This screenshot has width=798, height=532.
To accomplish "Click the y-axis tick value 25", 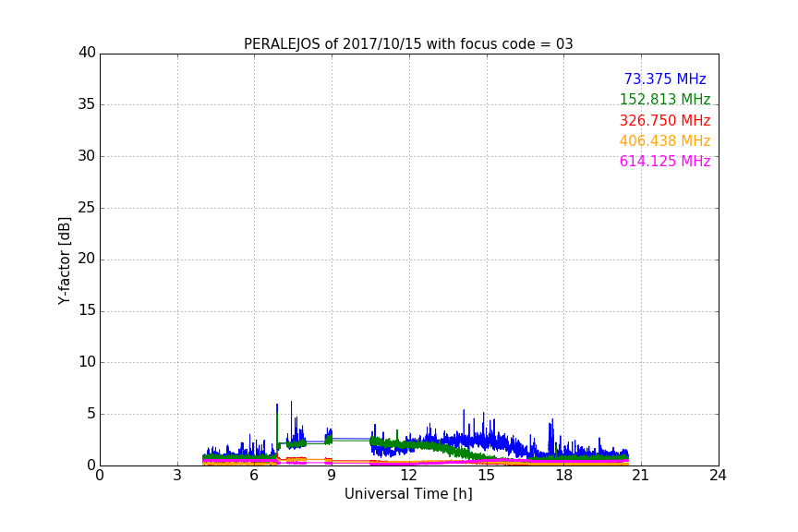I will pyautogui.click(x=87, y=208).
